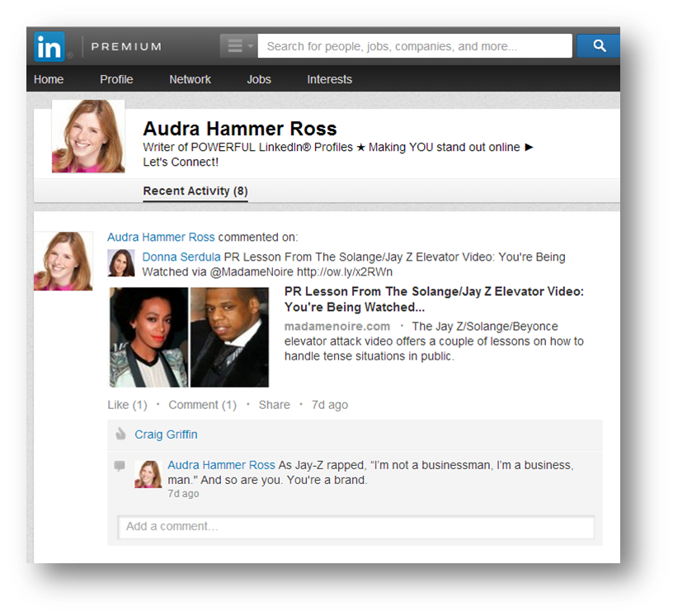Visit the madamenoire.com source link
Image resolution: width=673 pixels, height=616 pixels.
336,327
